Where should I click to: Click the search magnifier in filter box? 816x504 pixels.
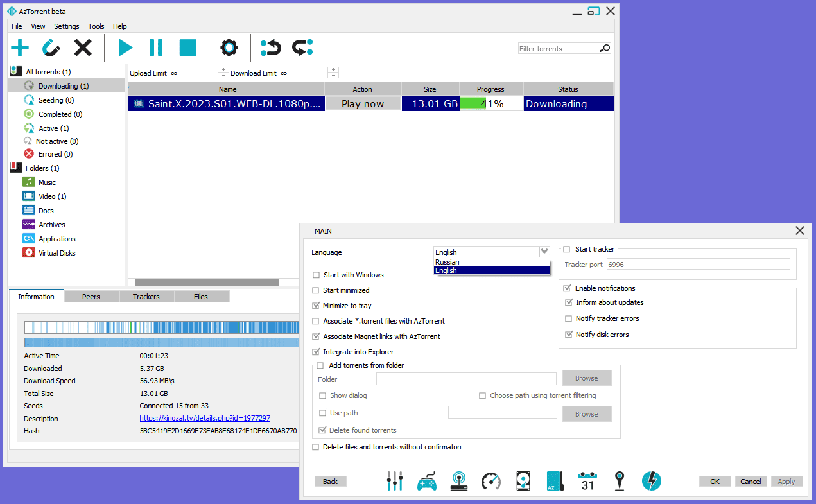604,48
